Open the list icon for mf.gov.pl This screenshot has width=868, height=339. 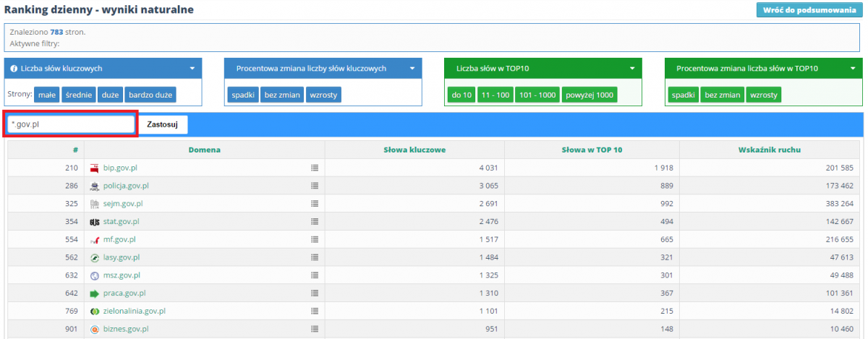[315, 240]
